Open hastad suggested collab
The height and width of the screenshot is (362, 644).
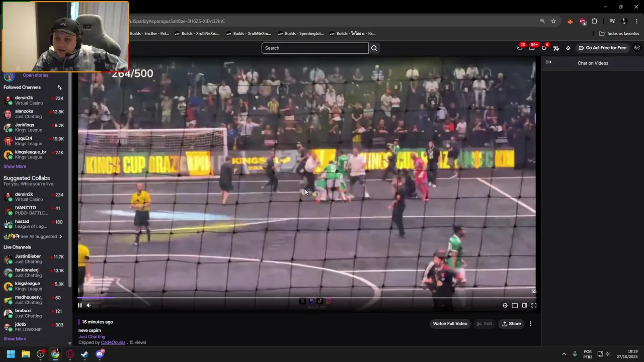[x=34, y=224]
